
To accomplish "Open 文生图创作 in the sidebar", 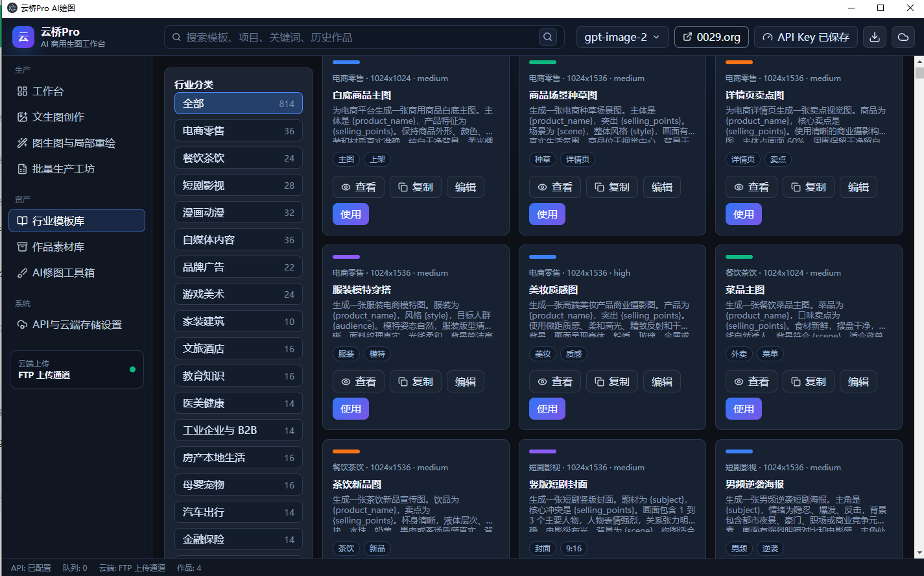I will point(77,117).
